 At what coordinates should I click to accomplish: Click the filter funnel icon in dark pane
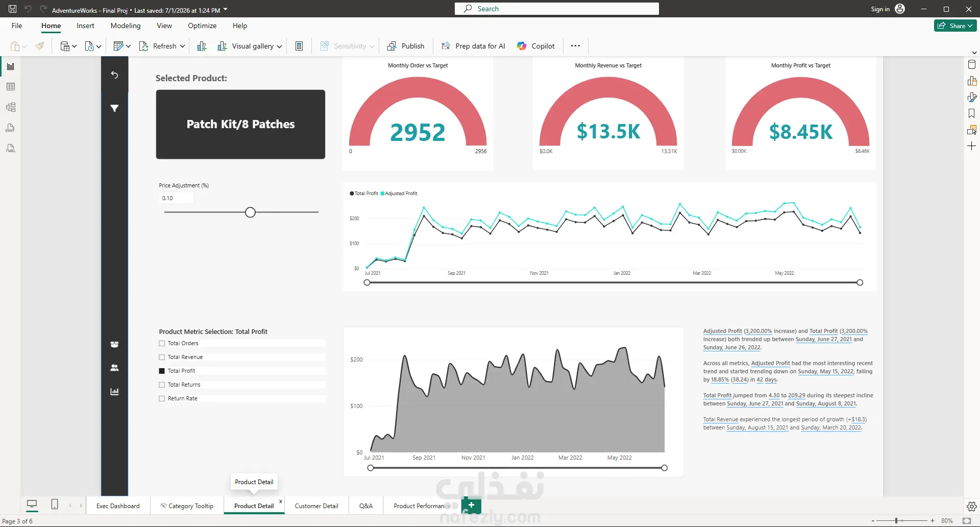coord(114,108)
